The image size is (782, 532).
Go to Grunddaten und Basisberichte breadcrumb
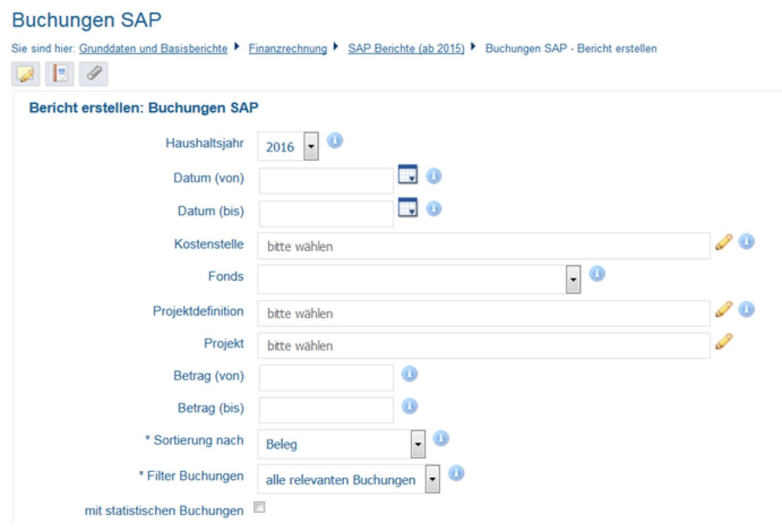click(x=153, y=48)
